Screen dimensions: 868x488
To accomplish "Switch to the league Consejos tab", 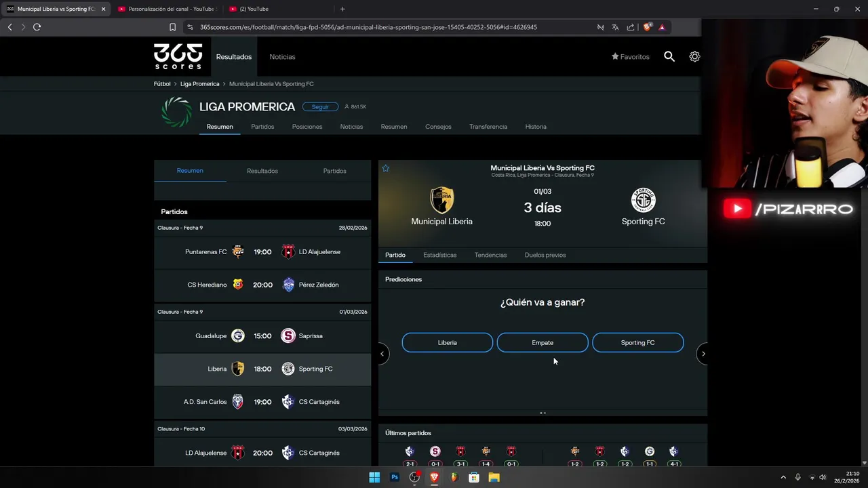I will click(x=438, y=127).
